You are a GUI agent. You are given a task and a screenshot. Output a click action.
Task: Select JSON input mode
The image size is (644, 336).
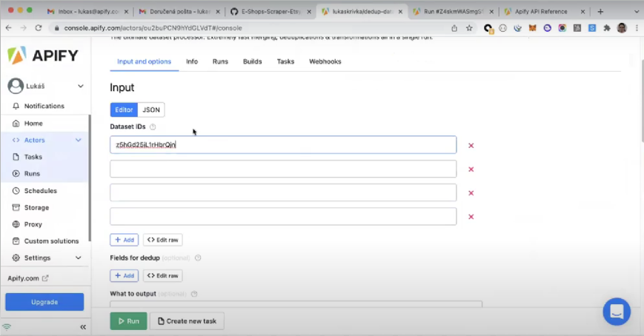click(x=151, y=110)
